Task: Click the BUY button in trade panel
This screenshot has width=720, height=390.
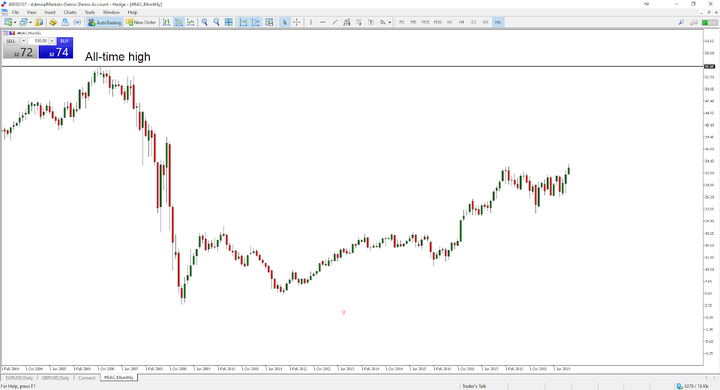Action: (64, 41)
